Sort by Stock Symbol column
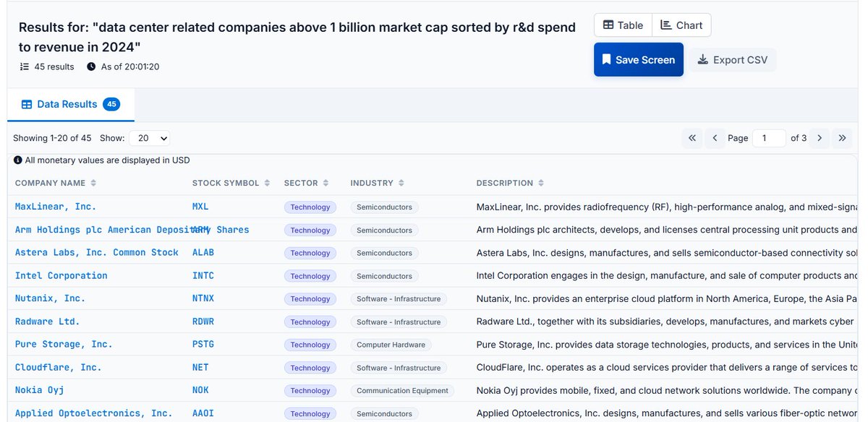The image size is (868, 422). pyautogui.click(x=231, y=183)
